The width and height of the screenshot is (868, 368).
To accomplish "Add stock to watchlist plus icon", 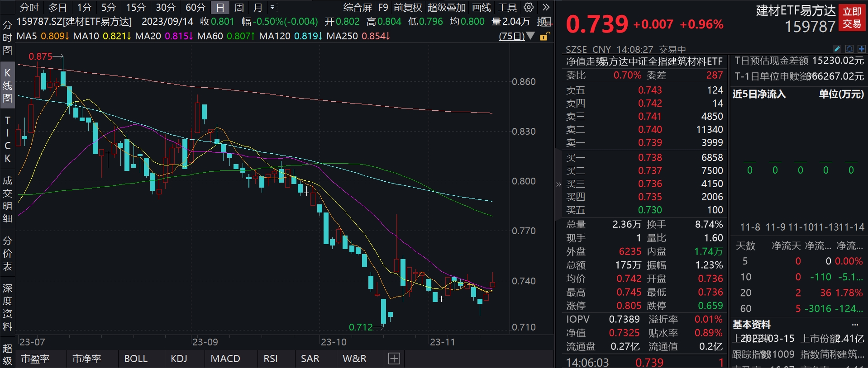I will point(861,49).
